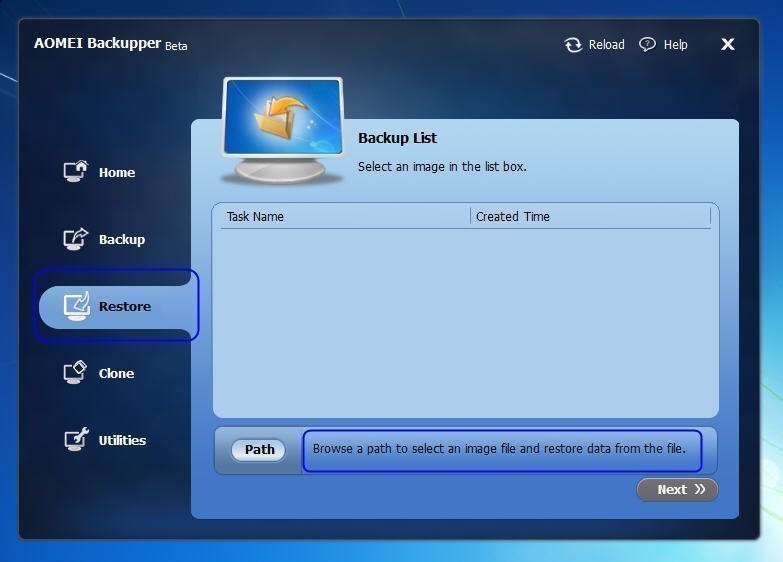Click the Clone sidebar icon
This screenshot has height=562, width=783.
point(75,372)
